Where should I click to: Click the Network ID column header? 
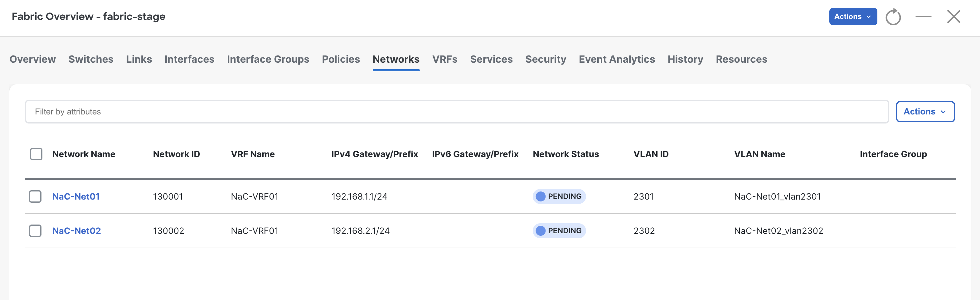tap(177, 154)
